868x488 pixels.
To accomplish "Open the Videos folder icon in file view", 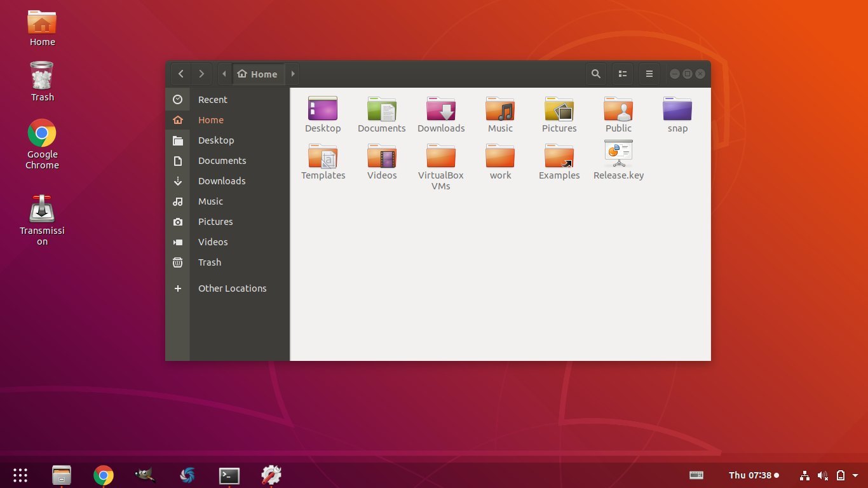I will 382,156.
